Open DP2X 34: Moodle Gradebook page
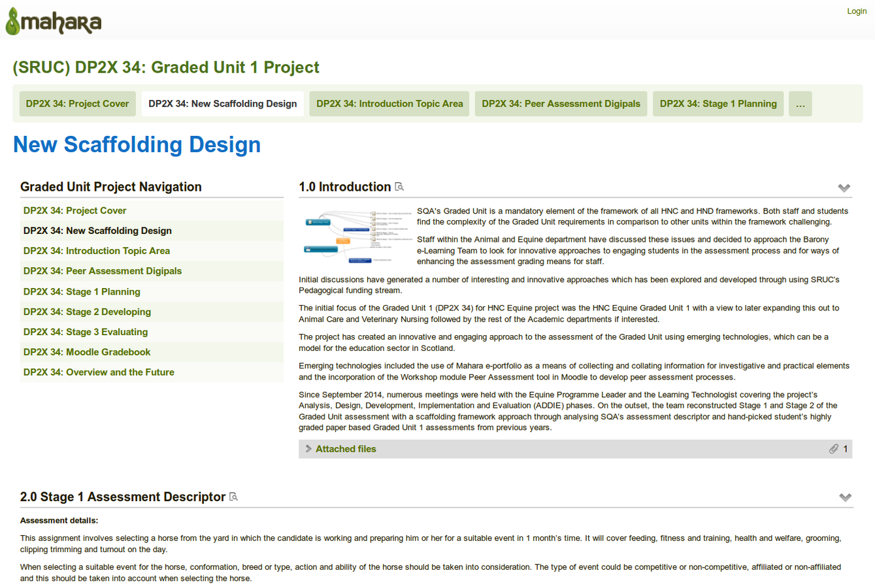 click(87, 352)
